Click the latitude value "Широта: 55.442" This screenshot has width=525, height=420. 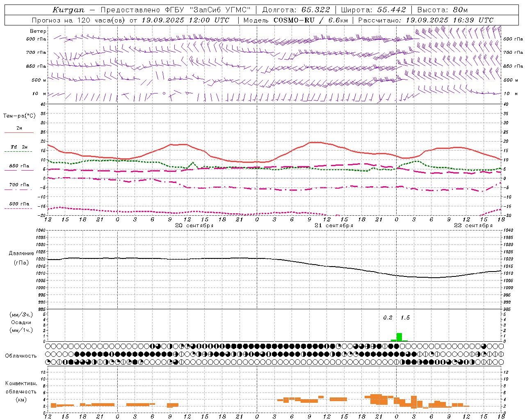374,10
